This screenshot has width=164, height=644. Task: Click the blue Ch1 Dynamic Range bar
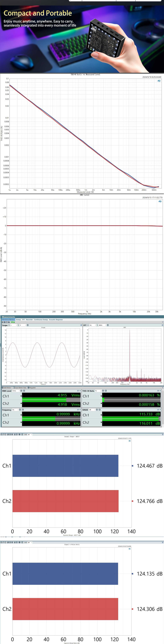65,466
